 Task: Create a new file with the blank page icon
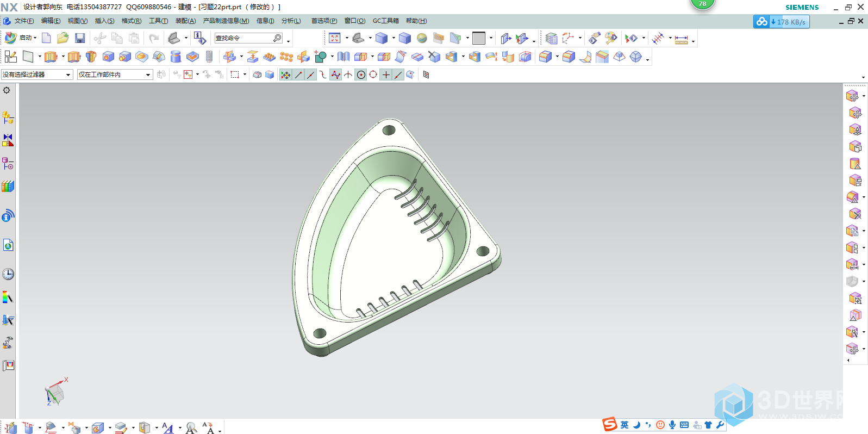coord(47,38)
